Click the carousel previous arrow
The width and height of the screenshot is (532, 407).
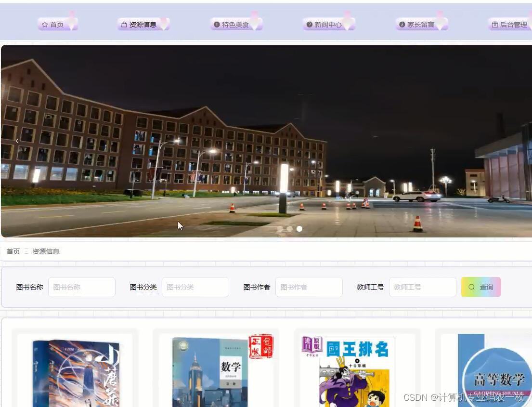tap(16, 141)
